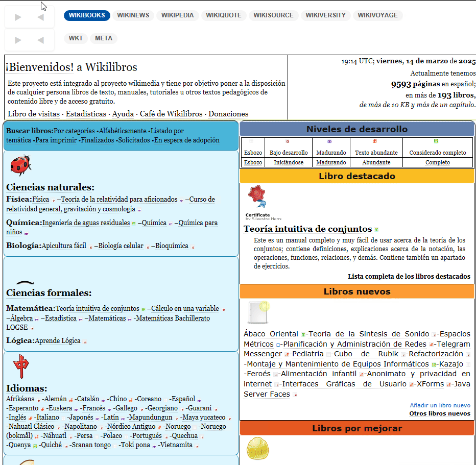
Task: Open the META tab
Action: 104,38
